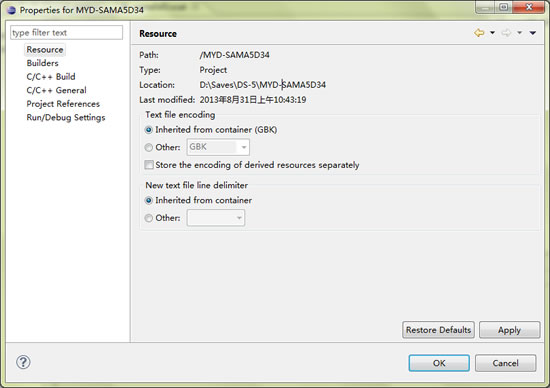Open C/C++ Build properties page
The height and width of the screenshot is (388, 550).
51,76
